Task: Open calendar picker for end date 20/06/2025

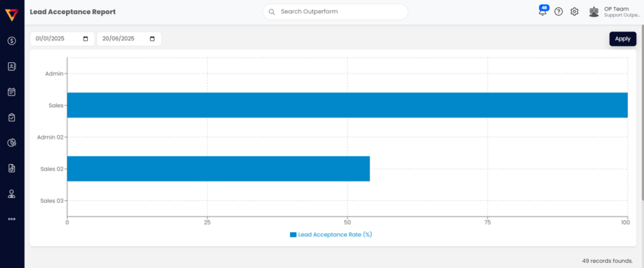Action: [152, 39]
